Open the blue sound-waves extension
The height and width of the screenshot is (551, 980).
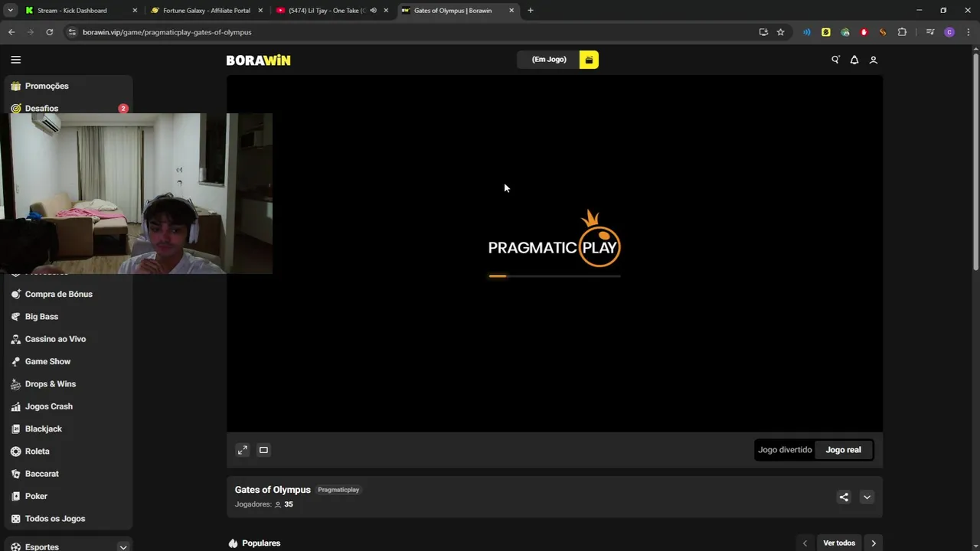806,32
